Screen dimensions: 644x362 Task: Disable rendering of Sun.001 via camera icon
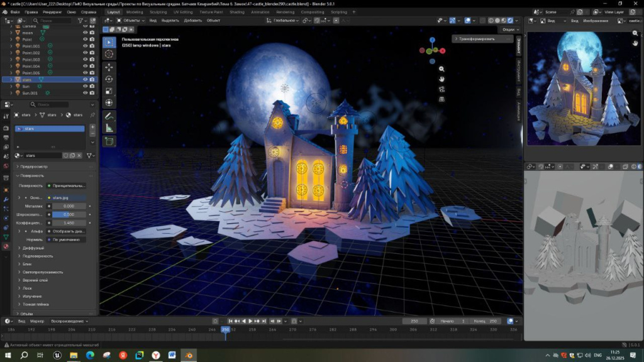[x=92, y=93]
